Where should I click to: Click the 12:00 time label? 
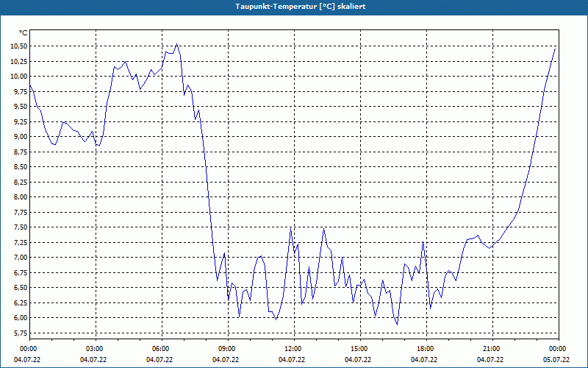point(294,349)
